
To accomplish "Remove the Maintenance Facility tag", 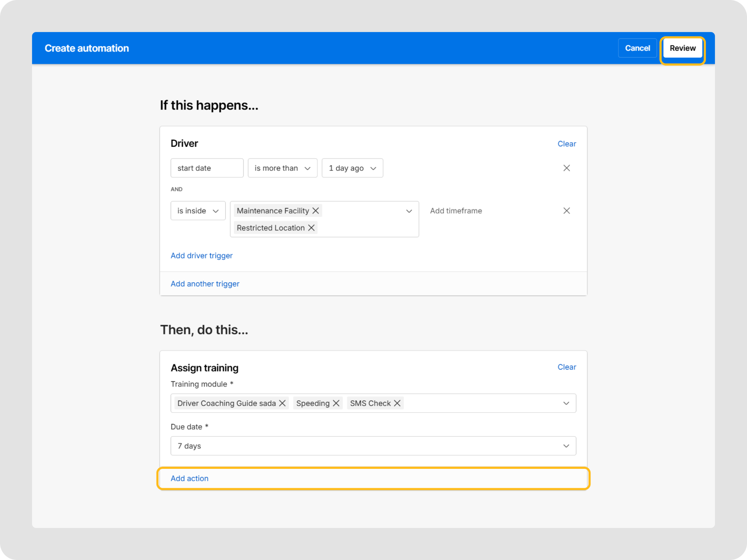I will pyautogui.click(x=316, y=211).
